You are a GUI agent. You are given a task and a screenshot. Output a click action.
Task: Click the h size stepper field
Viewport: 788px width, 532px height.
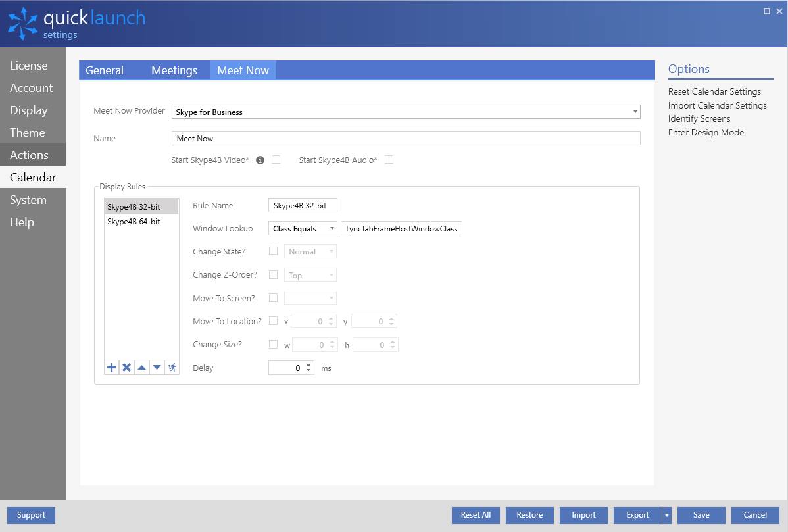coord(376,345)
